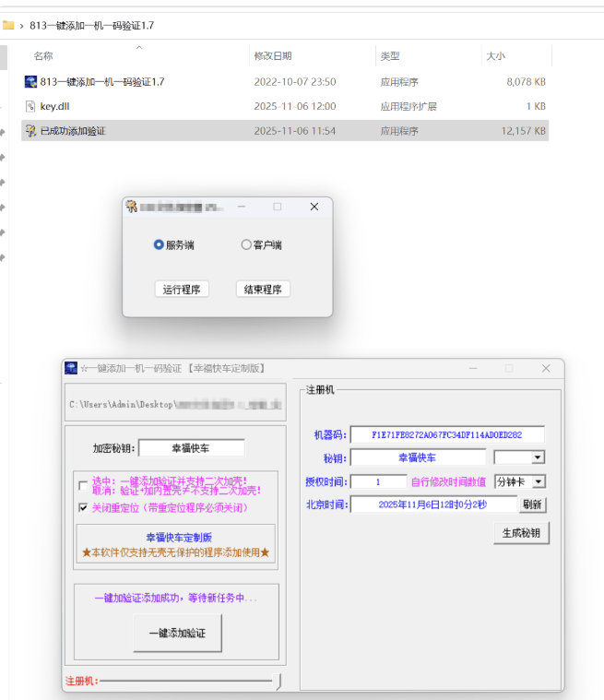Select the 客户端 radio button
The image size is (604, 700).
coord(246,245)
